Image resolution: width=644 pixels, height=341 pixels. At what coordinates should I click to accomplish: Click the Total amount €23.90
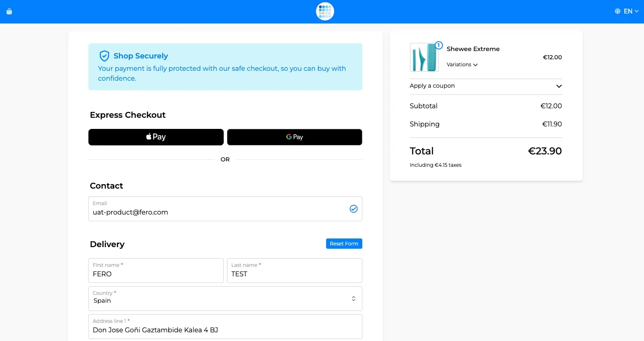(544, 151)
